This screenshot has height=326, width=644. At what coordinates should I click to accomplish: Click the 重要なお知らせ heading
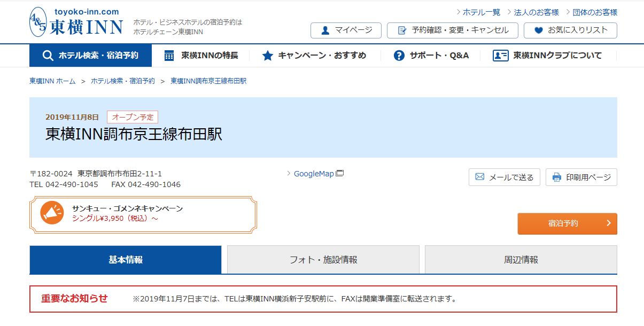[x=74, y=298]
